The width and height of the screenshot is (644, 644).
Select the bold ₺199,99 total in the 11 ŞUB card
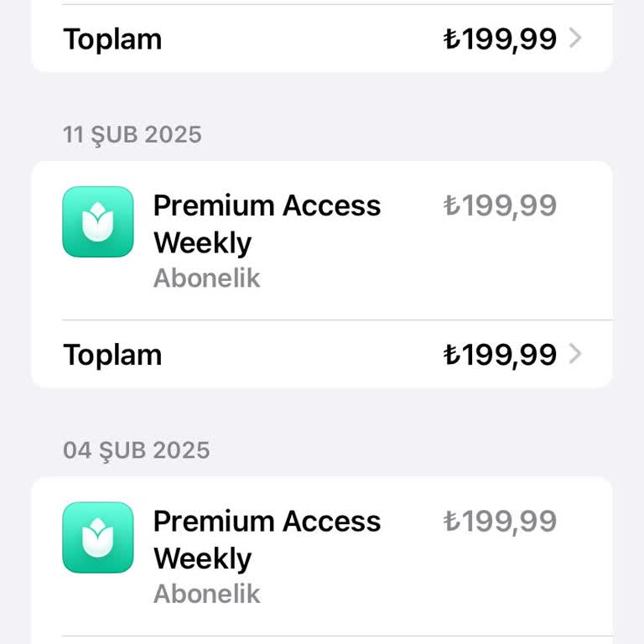point(500,355)
